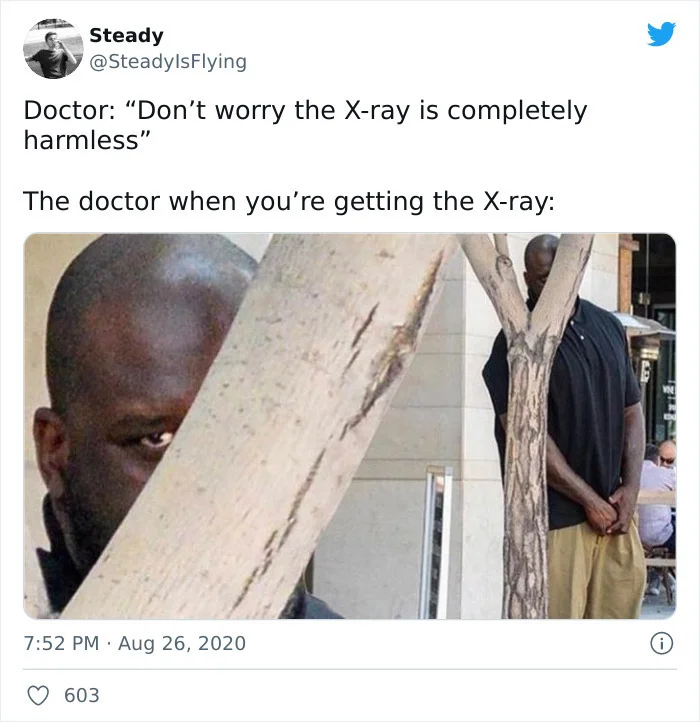Open the display name Steady
Viewport: 700px width, 722px height.
tap(126, 35)
